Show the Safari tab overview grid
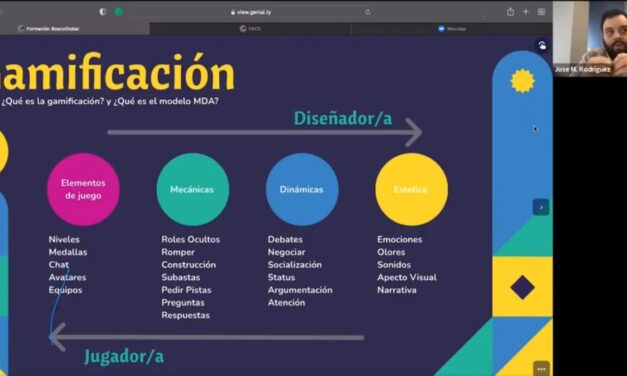627x376 pixels. [x=541, y=12]
